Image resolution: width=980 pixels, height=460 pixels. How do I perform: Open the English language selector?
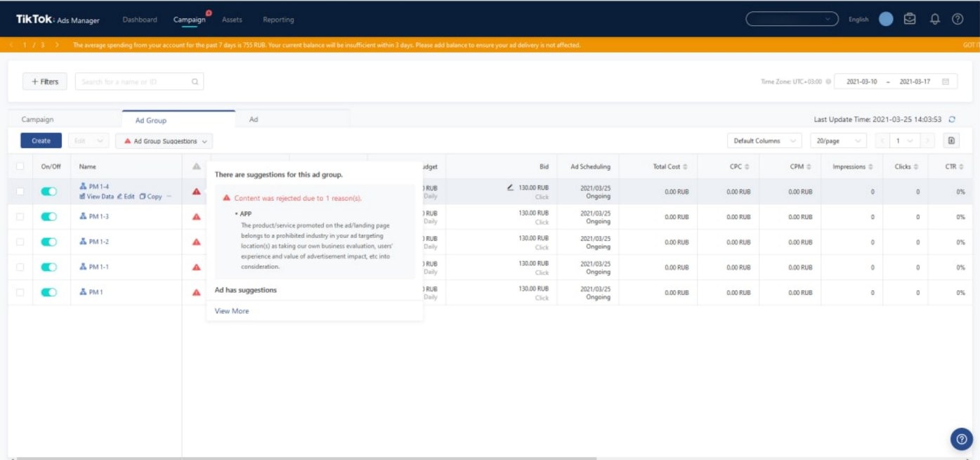pos(858,20)
